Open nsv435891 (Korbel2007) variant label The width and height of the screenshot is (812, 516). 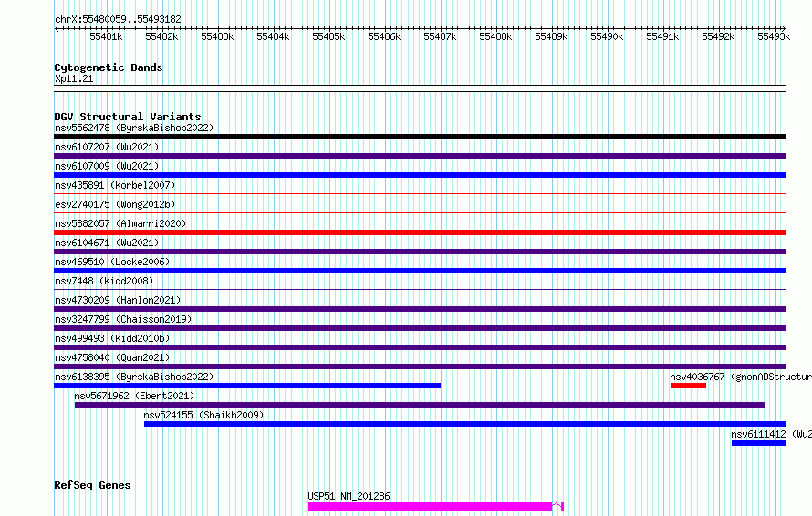(115, 185)
